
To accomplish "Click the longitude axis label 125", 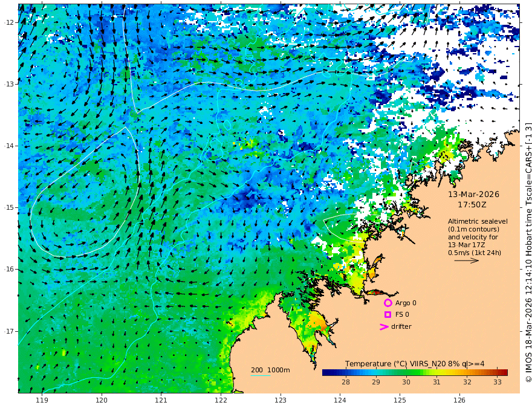I will pos(400,401).
